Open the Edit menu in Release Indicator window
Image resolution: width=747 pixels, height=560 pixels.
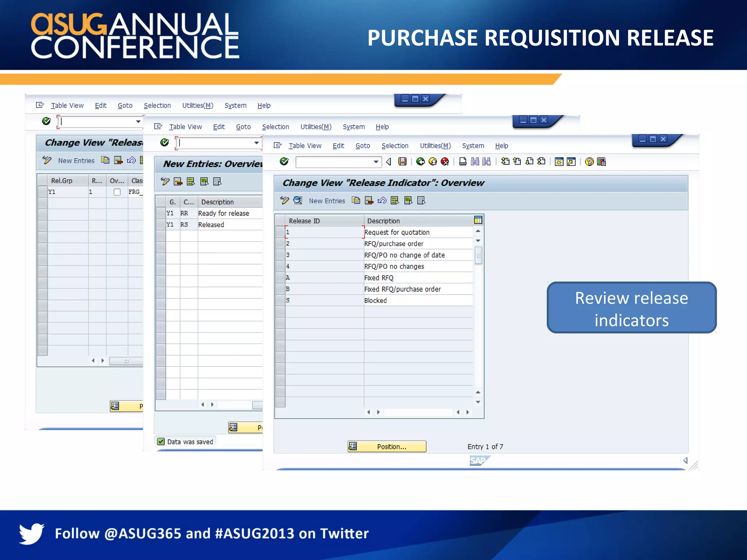(x=338, y=146)
